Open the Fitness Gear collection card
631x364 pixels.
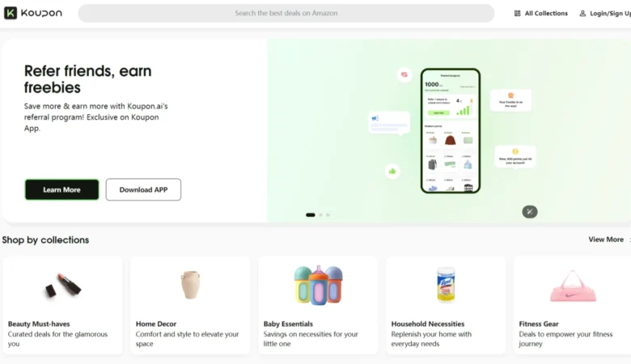tap(572, 305)
